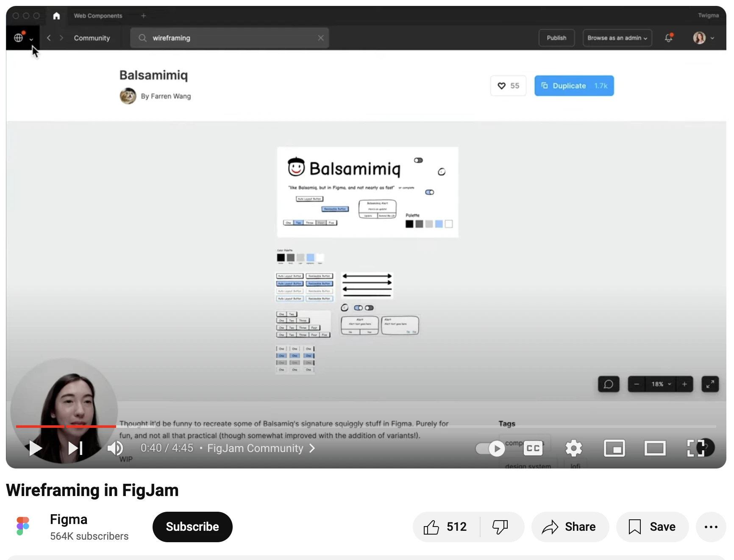Open the more actions menu
Viewport: 734px width, 560px height.
[x=711, y=527]
